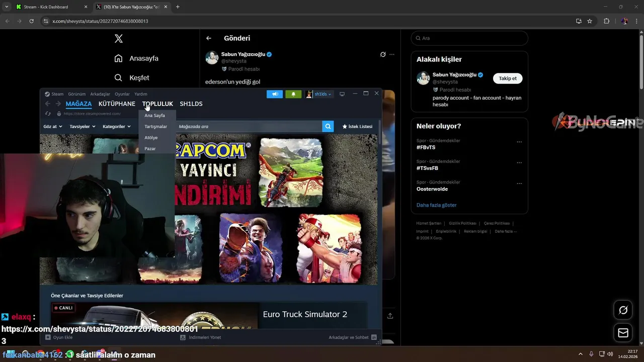
Task: Open the Görünüm menu
Action: click(77, 94)
